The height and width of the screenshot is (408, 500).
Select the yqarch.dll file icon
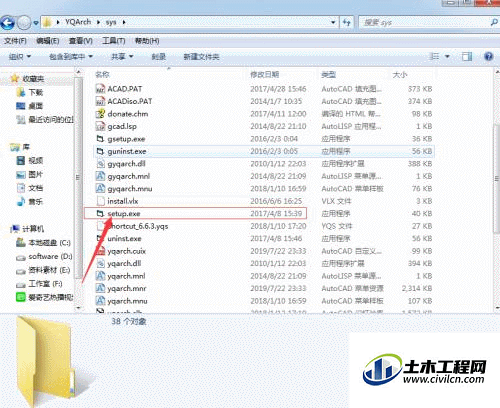(100, 263)
